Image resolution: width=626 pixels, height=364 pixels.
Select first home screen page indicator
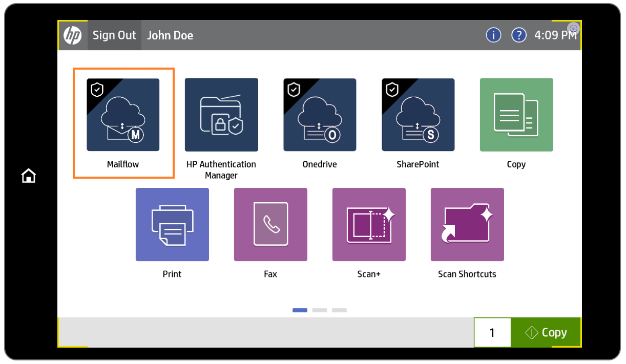(300, 310)
